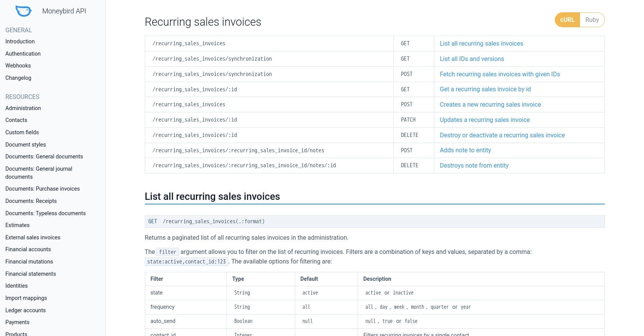
Task: Open 'Creates a new recurring sales invoice'
Action: point(490,105)
